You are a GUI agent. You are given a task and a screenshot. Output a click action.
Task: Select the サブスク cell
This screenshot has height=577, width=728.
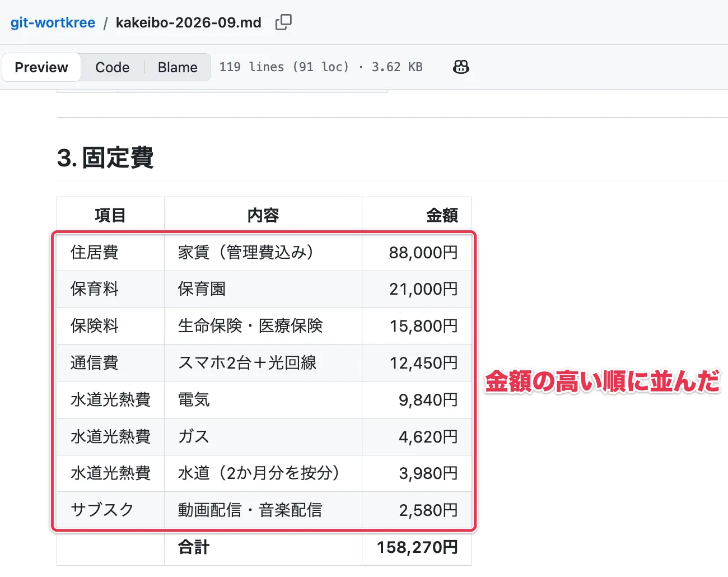click(110, 510)
